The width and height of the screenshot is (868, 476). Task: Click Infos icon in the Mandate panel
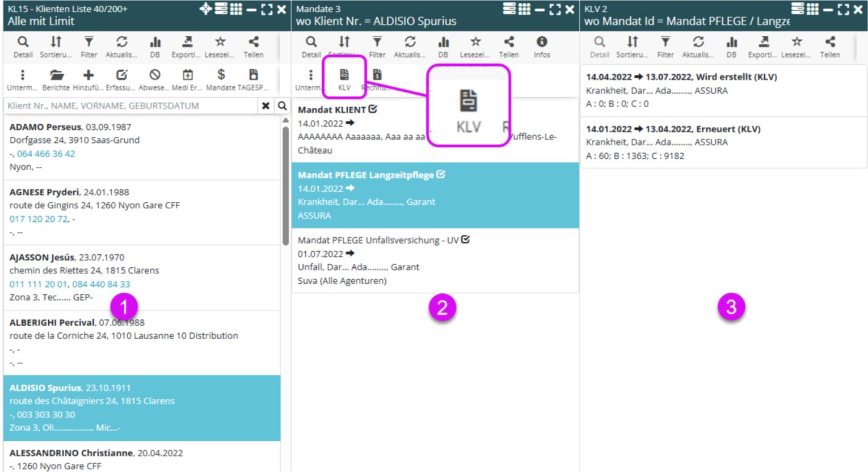tap(542, 46)
